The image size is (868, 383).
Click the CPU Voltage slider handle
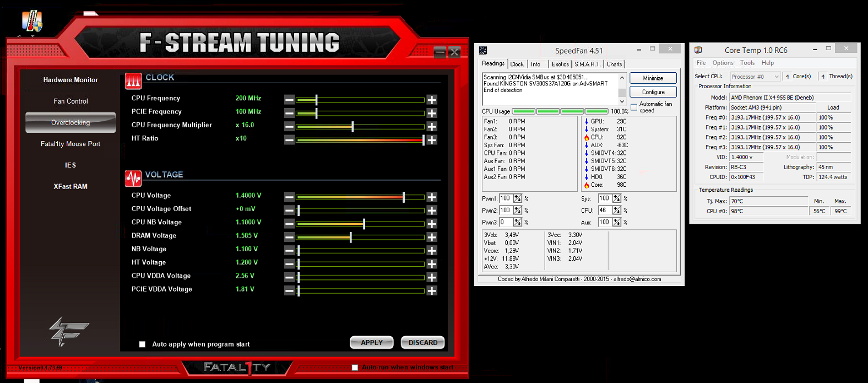point(404,197)
